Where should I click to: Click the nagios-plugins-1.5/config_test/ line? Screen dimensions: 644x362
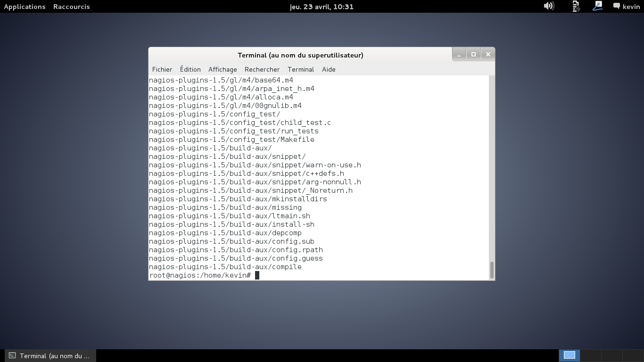pos(215,114)
